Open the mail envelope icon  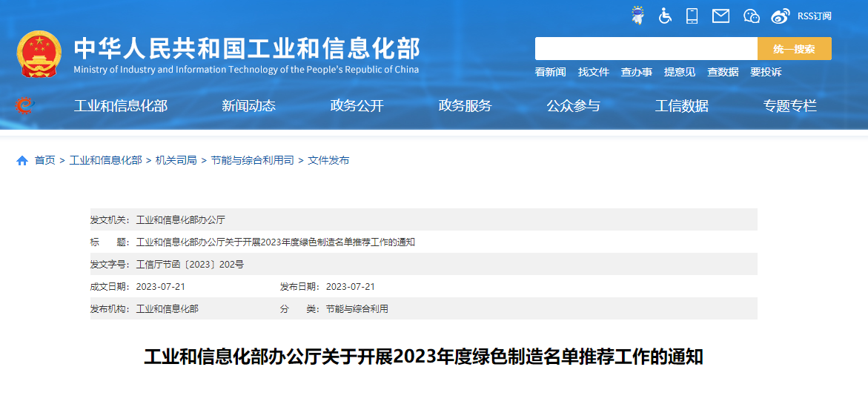click(x=720, y=16)
